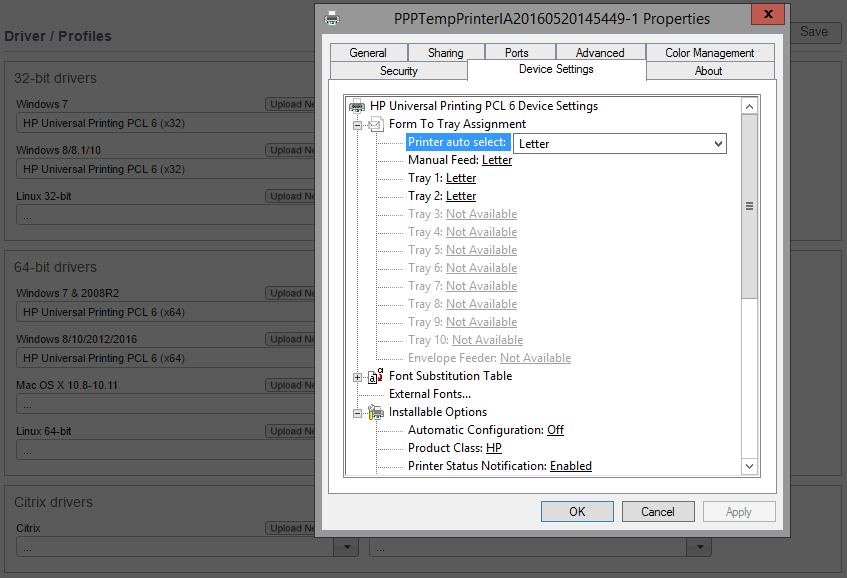Collapse the Installable Options node

(x=358, y=413)
